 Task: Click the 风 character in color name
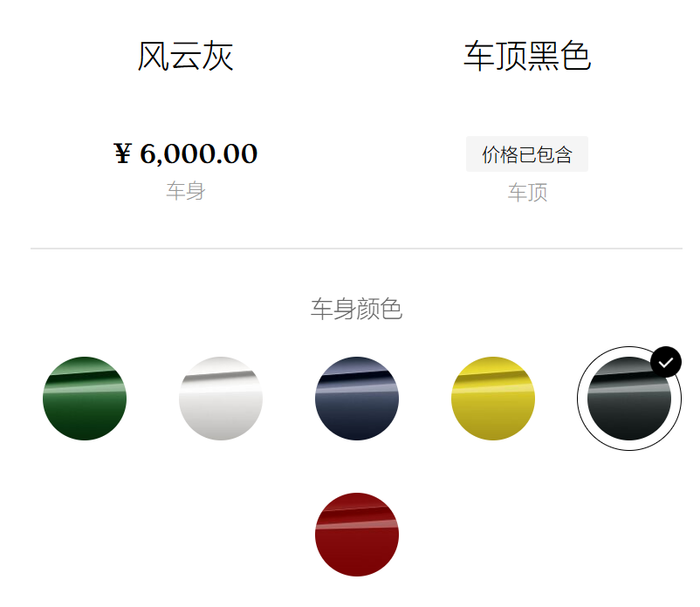(153, 56)
